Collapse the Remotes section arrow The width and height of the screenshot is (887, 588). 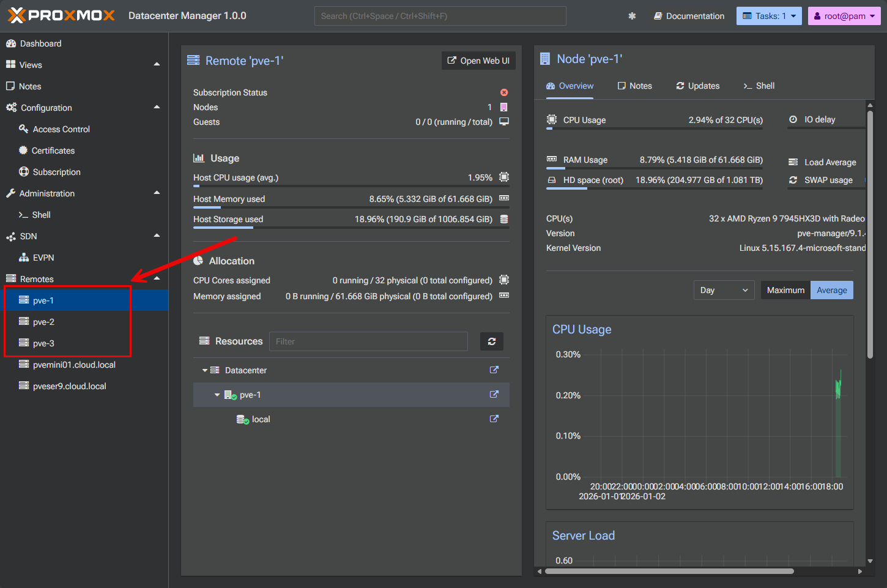157,278
